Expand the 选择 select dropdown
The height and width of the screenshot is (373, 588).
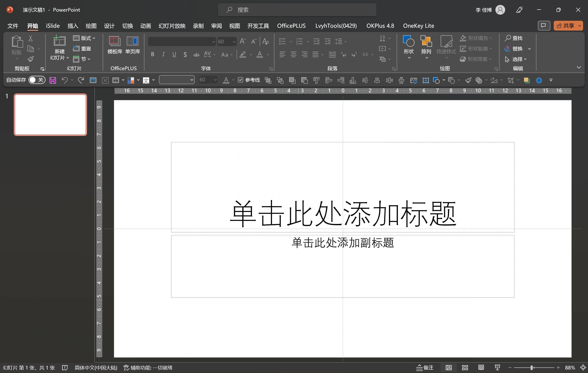[x=516, y=59]
